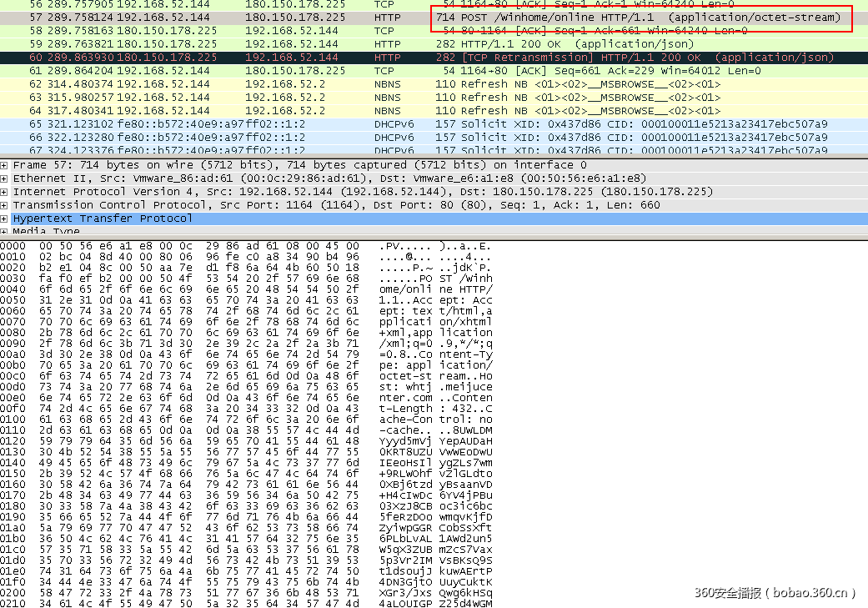Expand the Transmission Control Protocol node
Viewport: 868px width, 608px height.
click(x=5, y=205)
